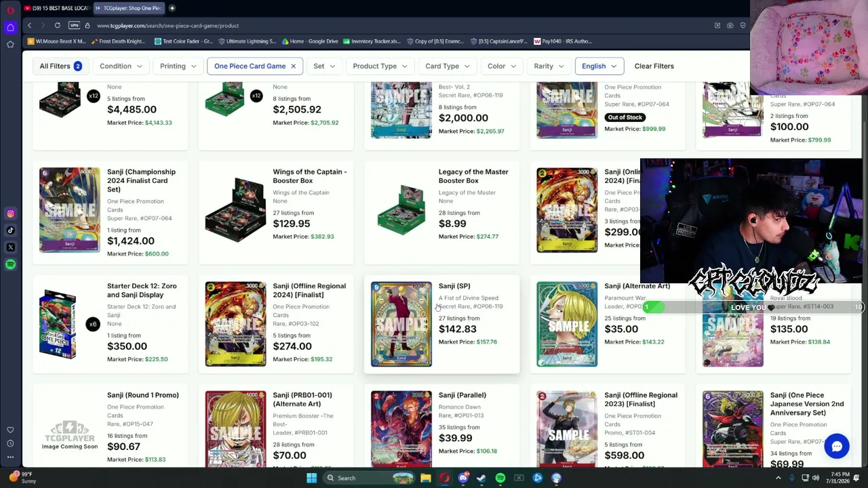Open Discord from the taskbar
Screen dimensions: 868x488
click(x=463, y=478)
